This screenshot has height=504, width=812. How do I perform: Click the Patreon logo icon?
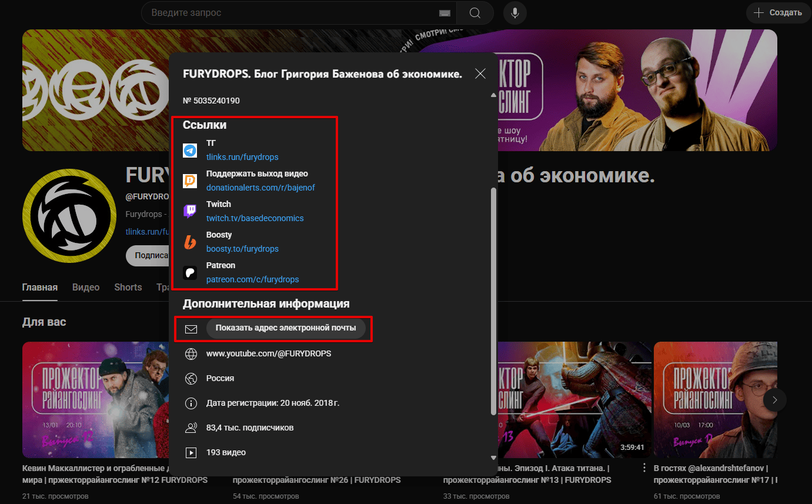(190, 272)
